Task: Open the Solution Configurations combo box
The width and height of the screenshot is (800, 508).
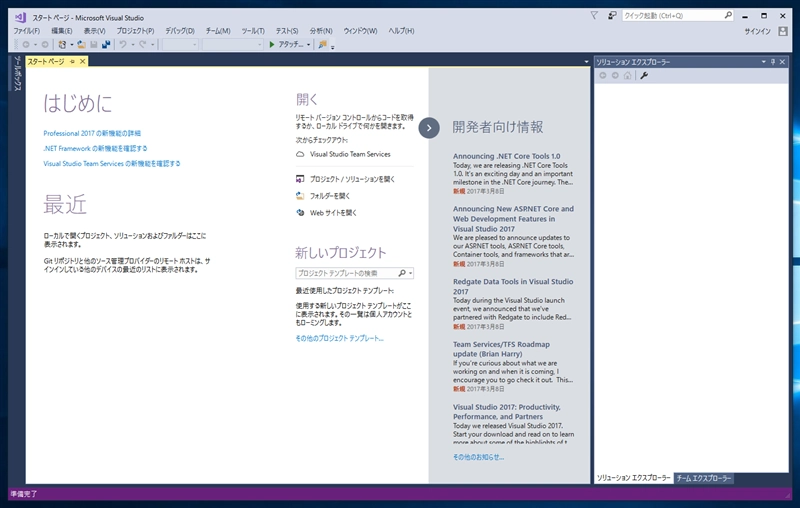Action: pos(180,45)
